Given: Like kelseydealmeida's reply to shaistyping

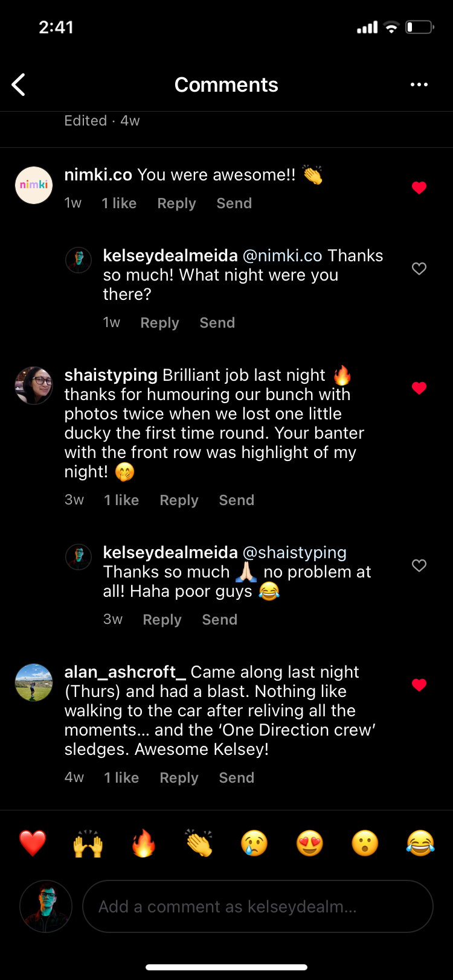Looking at the screenshot, I should tap(419, 565).
